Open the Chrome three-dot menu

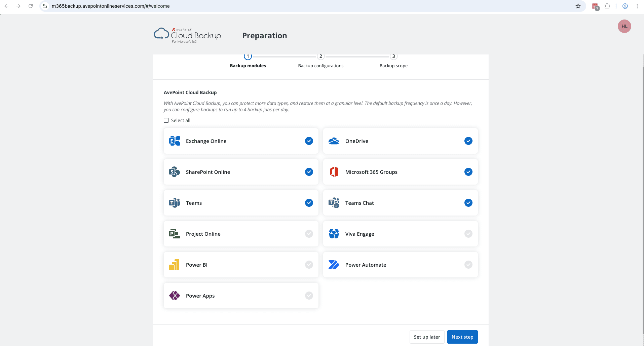pos(637,6)
